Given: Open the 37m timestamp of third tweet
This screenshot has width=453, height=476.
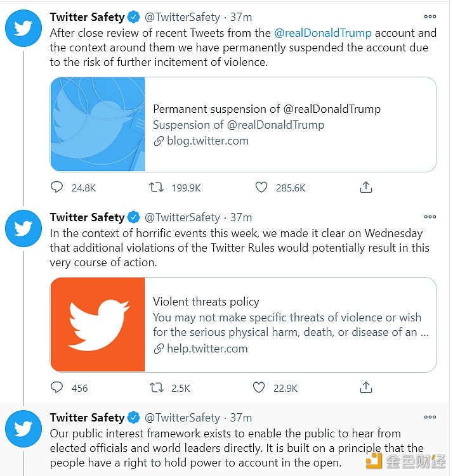Looking at the screenshot, I should point(241,418).
